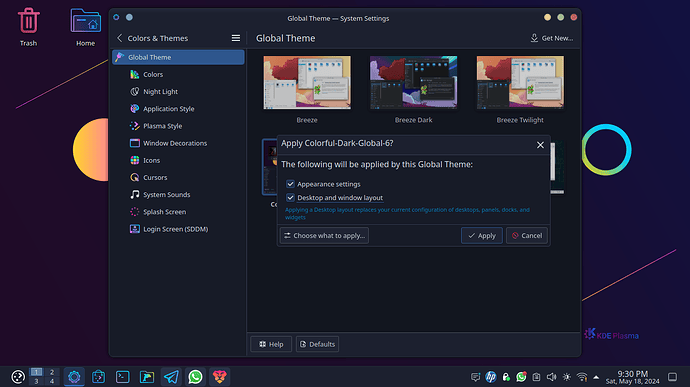This screenshot has height=387, width=690.
Task: Open the sidebar hamburger menu
Action: click(236, 38)
